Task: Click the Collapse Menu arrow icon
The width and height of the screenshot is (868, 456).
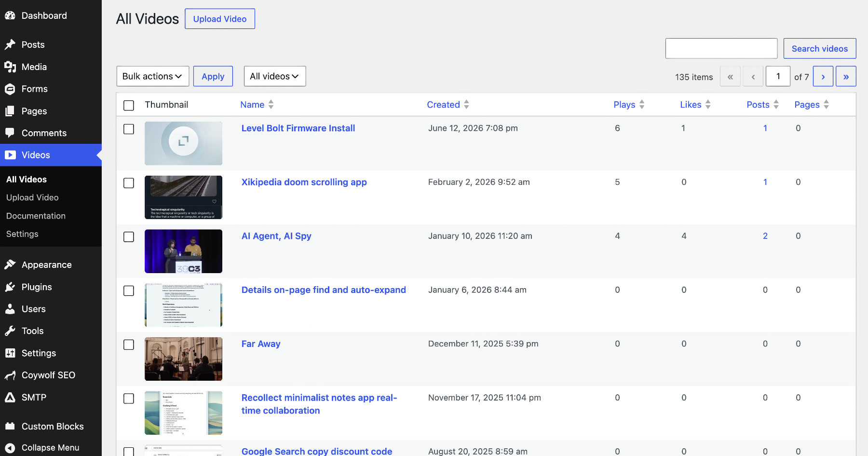Action: 10,447
